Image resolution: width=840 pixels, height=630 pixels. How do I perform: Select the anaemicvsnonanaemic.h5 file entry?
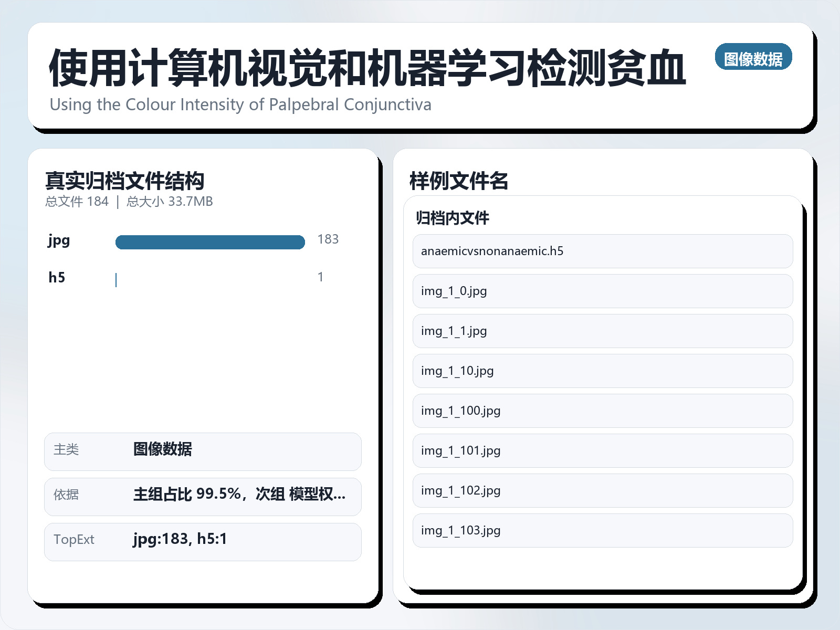(603, 251)
